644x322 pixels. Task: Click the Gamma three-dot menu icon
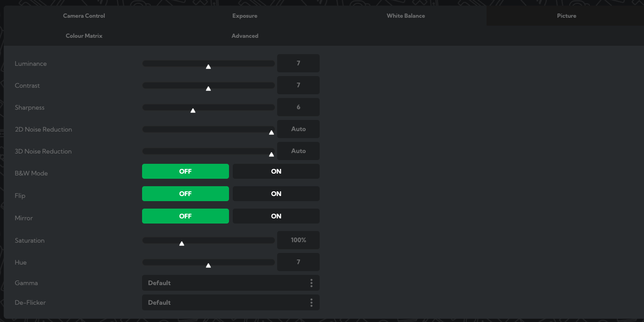coord(311,283)
